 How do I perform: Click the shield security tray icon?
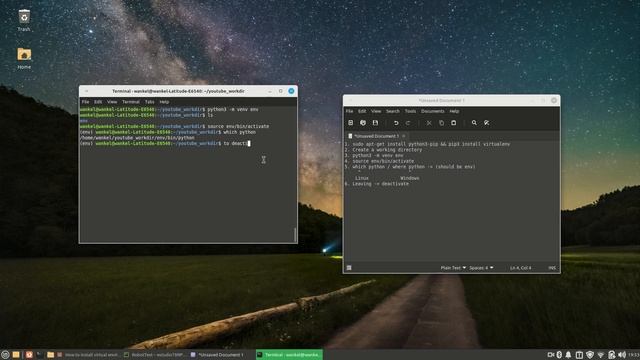pyautogui.click(x=590, y=355)
